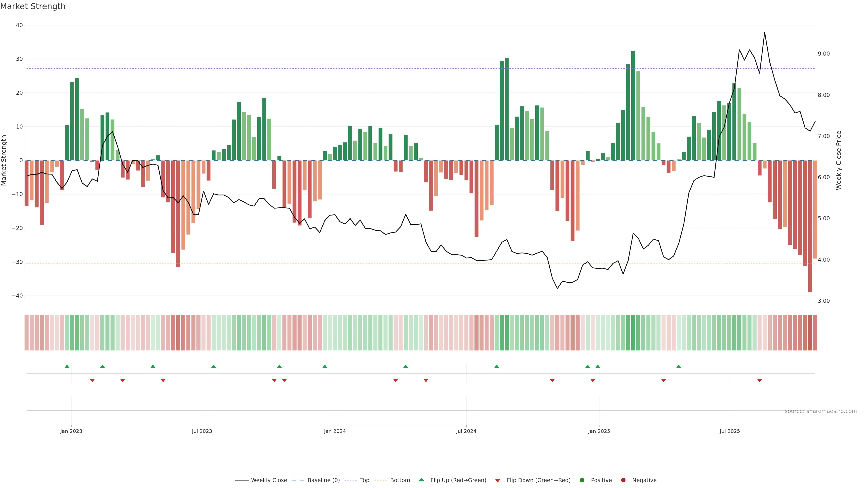This screenshot has height=488, width=868.
Task: Click the Jan 2024 x-axis label
Action: (x=335, y=431)
